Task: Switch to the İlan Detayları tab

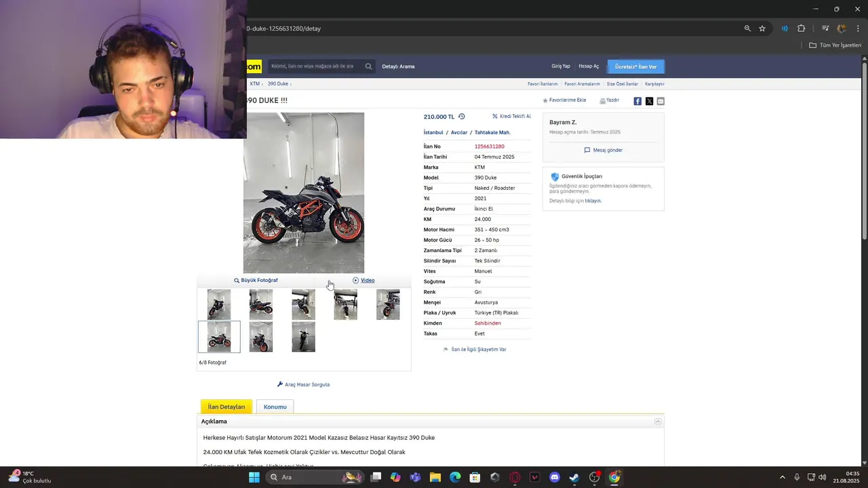Action: (x=226, y=407)
